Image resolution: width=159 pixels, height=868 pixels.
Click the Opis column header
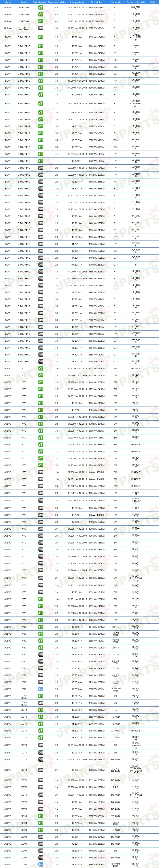tap(153, 2)
